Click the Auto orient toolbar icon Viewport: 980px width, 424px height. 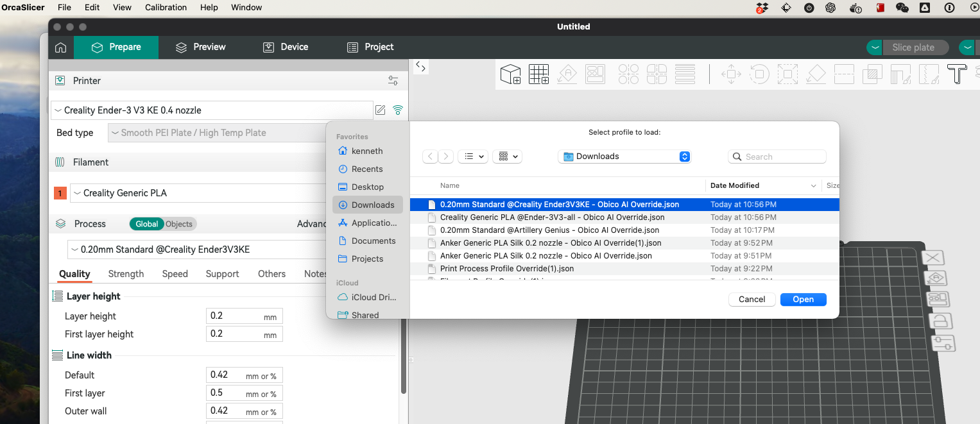point(567,74)
